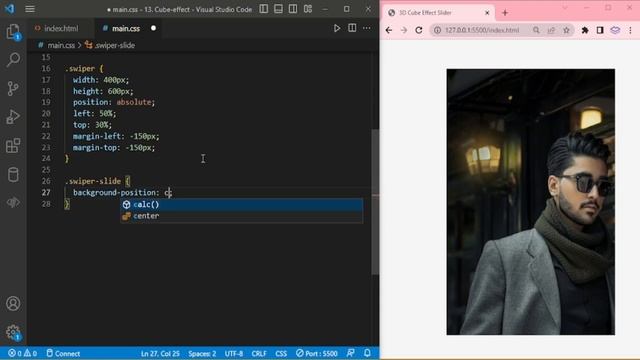
Task: Change line ending via CRLF item
Action: (x=259, y=353)
